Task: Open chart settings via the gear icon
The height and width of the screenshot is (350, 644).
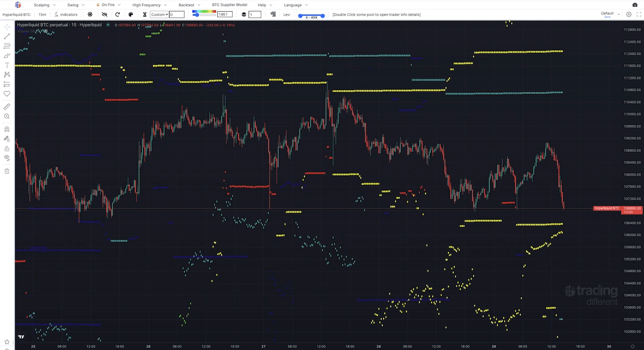Action: (x=90, y=14)
